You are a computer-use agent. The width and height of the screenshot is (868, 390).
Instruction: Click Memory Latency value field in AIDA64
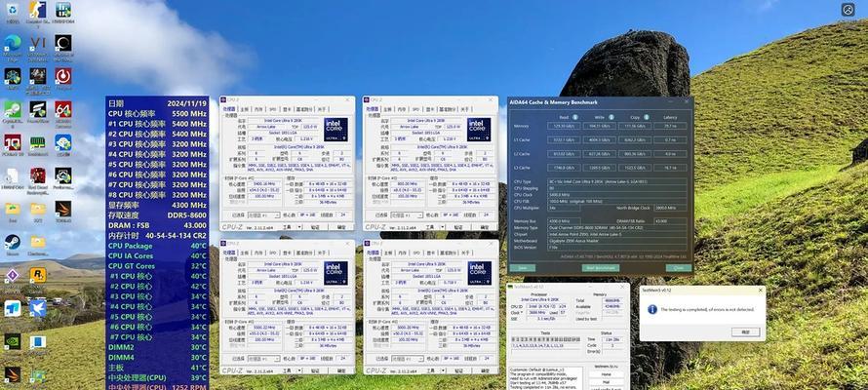pyautogui.click(x=670, y=126)
